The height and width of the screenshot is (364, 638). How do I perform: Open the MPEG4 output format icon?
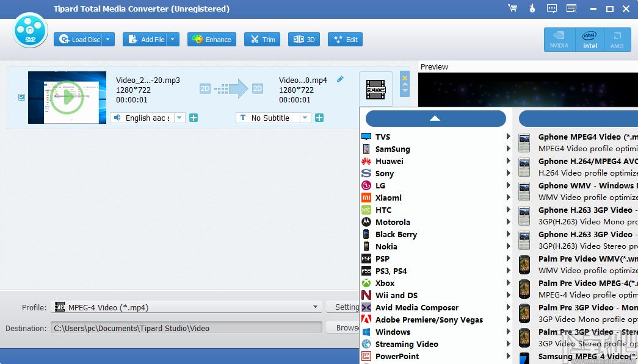pos(375,90)
